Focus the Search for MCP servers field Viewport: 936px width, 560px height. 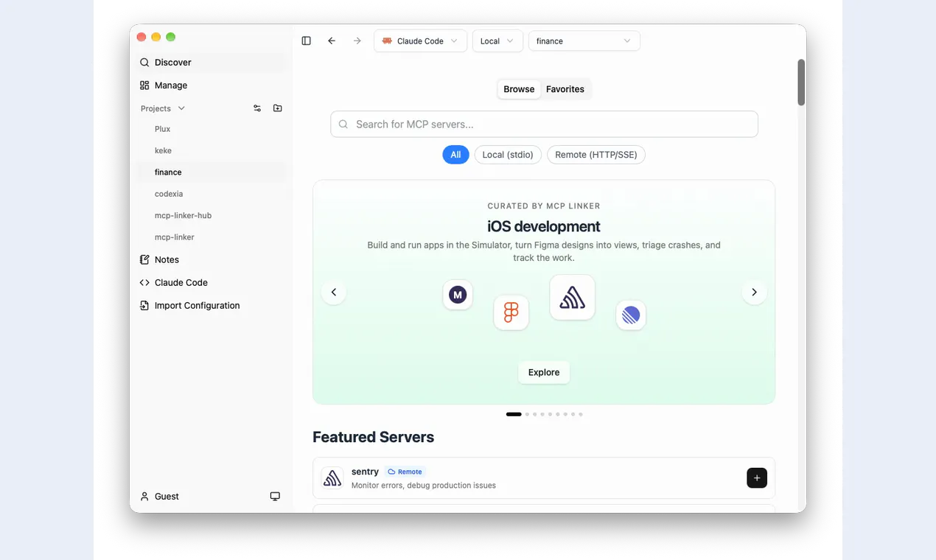click(544, 125)
